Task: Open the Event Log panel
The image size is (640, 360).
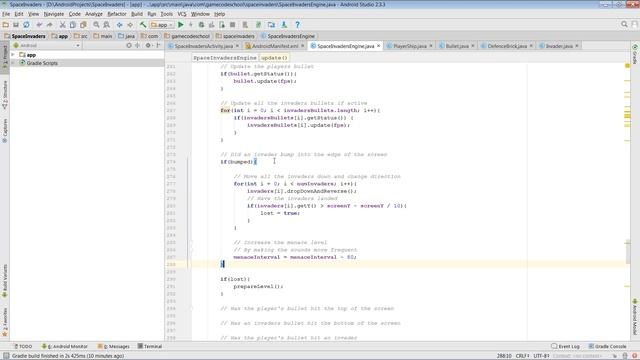Action: point(565,346)
